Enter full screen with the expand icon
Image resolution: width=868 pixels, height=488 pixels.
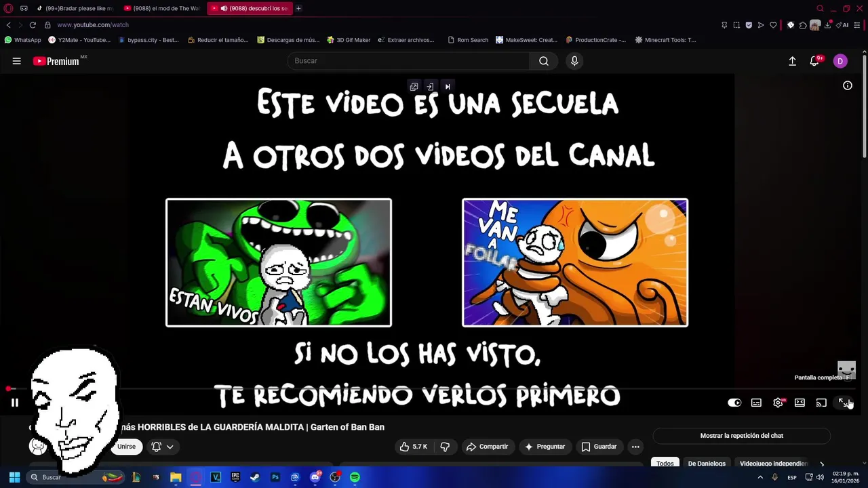click(843, 403)
